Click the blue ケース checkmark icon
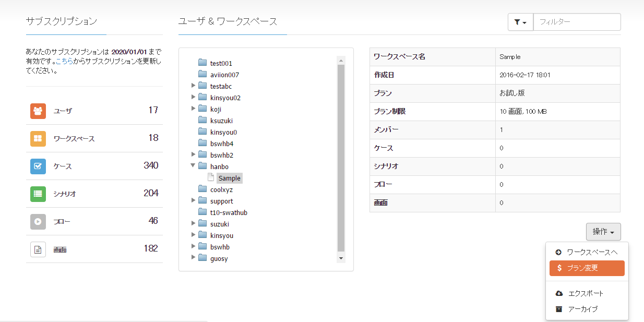644x322 pixels. [38, 166]
